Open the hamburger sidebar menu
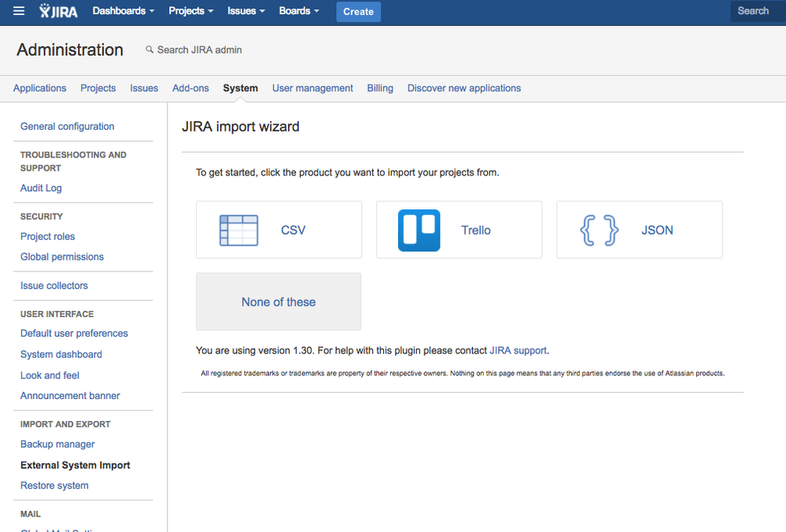Image resolution: width=786 pixels, height=532 pixels. (x=19, y=11)
